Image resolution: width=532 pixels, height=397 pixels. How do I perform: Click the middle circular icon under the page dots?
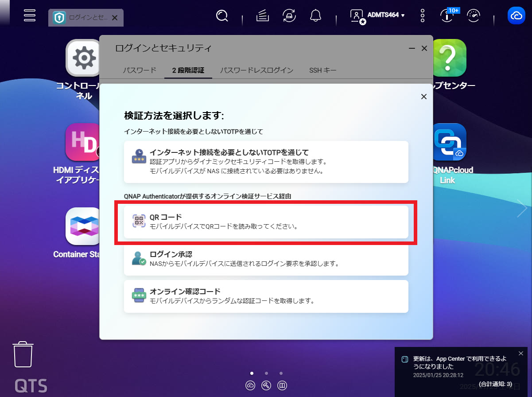266,385
